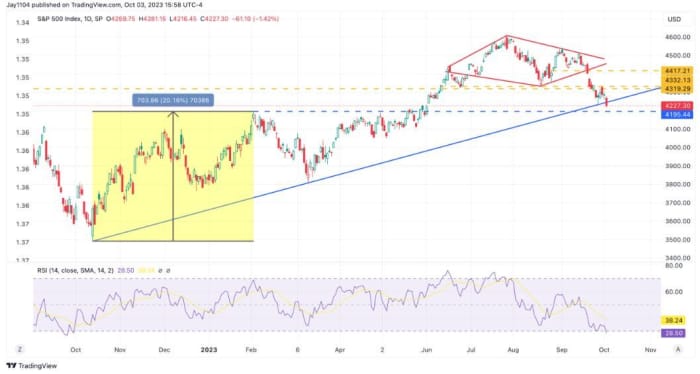Click the 1.34 left axis label
This screenshot has width=700, height=374.
coord(23,22)
